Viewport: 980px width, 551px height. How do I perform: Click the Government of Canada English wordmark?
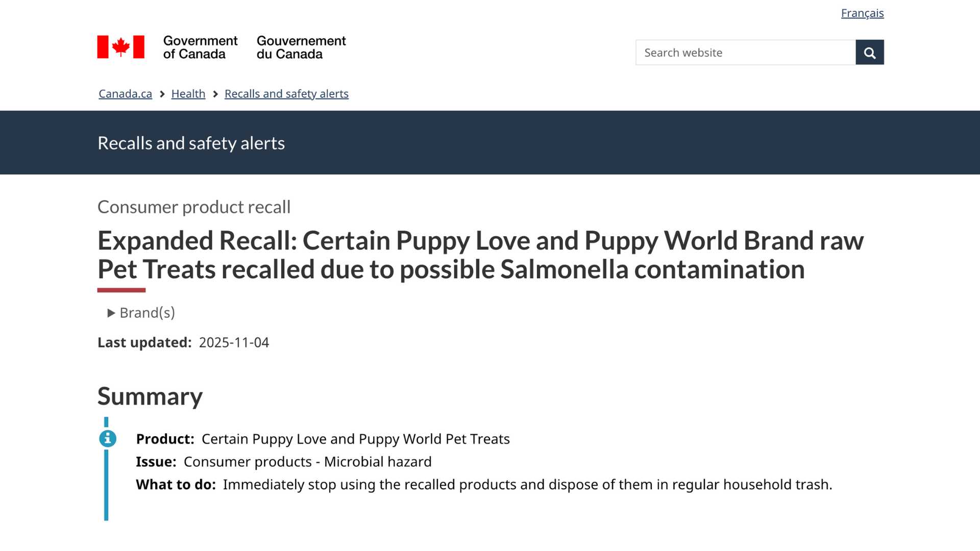point(200,47)
